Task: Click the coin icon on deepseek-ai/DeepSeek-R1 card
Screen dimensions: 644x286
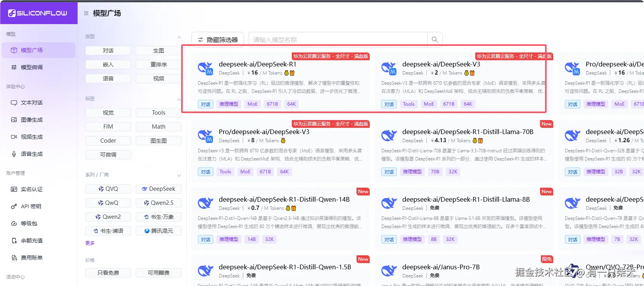Action: (287, 73)
